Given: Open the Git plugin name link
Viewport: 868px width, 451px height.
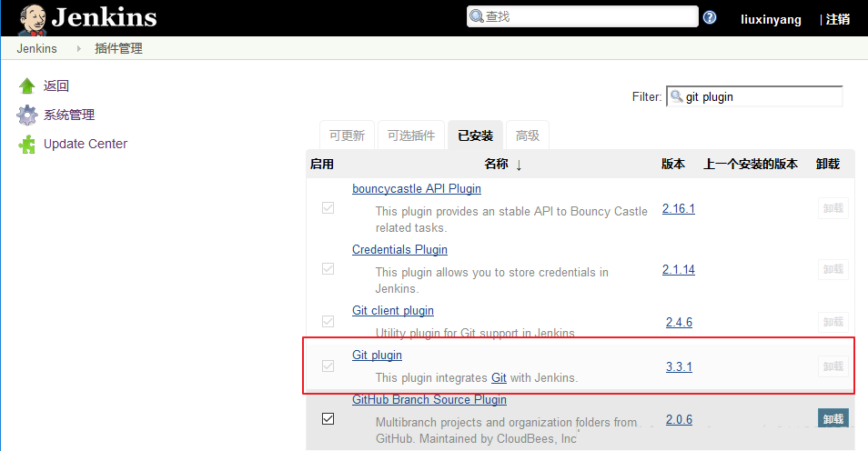Looking at the screenshot, I should pyautogui.click(x=377, y=356).
